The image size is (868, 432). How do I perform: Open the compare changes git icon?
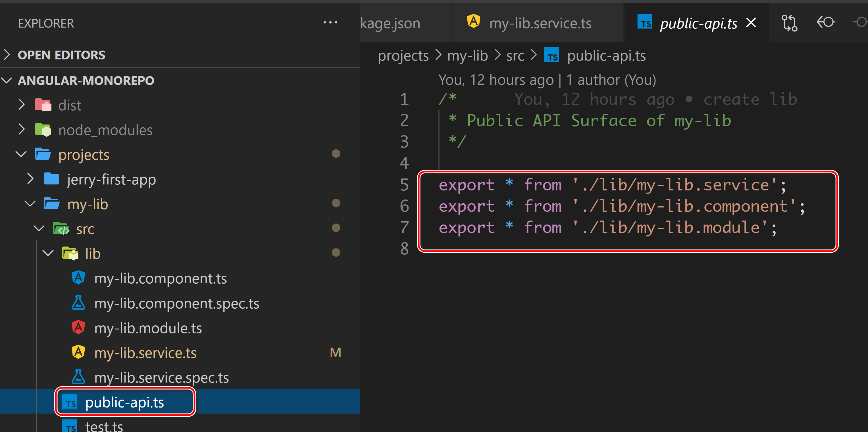[789, 23]
